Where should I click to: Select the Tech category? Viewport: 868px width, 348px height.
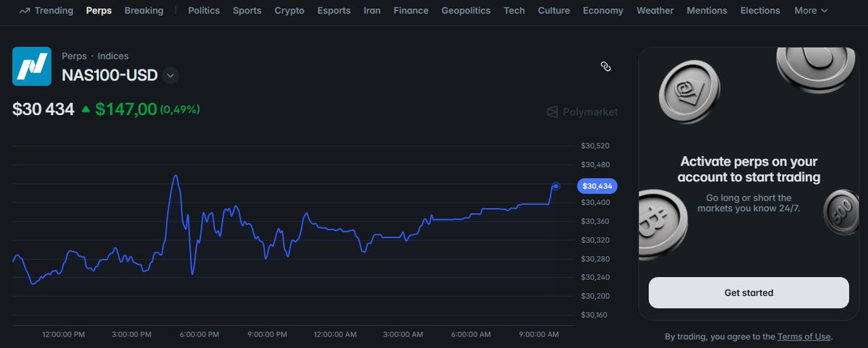[x=514, y=11]
